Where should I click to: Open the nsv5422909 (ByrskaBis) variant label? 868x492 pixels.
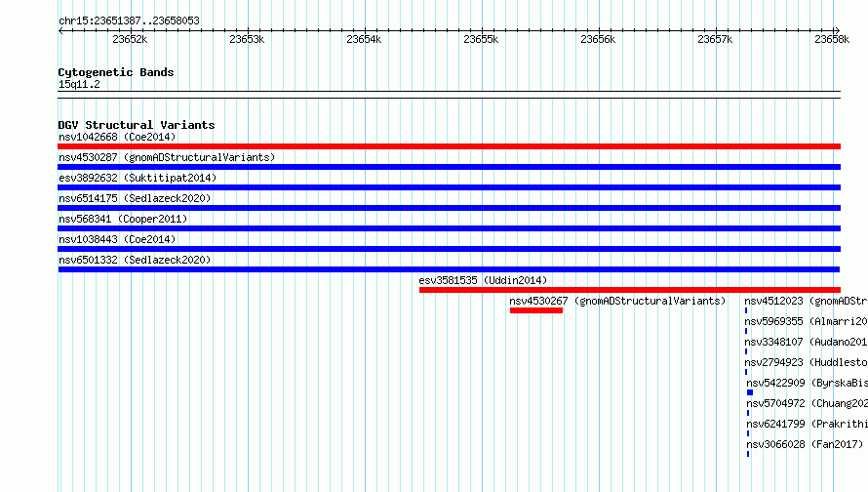coord(807,383)
